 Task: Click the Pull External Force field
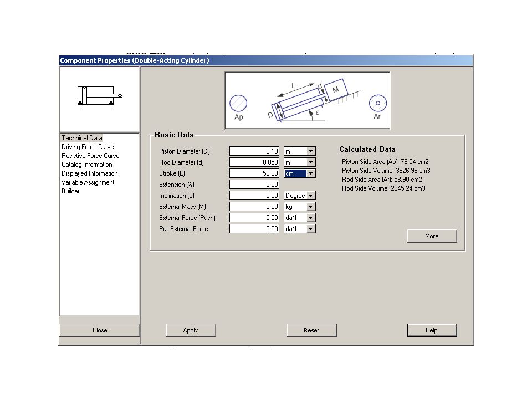pos(254,229)
